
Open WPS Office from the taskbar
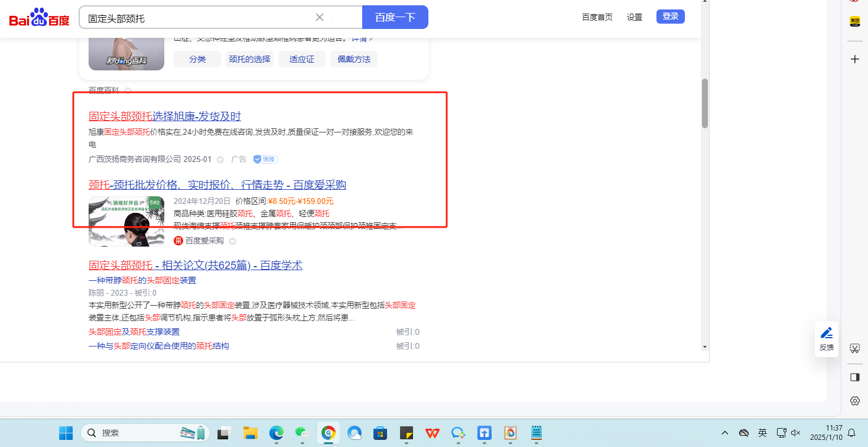coord(433,433)
